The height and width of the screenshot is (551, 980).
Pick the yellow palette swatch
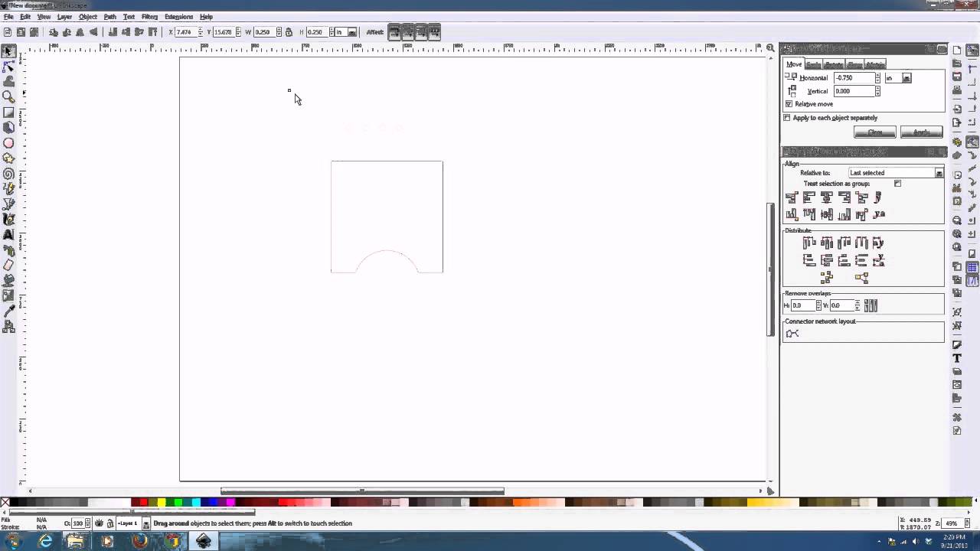161,503
